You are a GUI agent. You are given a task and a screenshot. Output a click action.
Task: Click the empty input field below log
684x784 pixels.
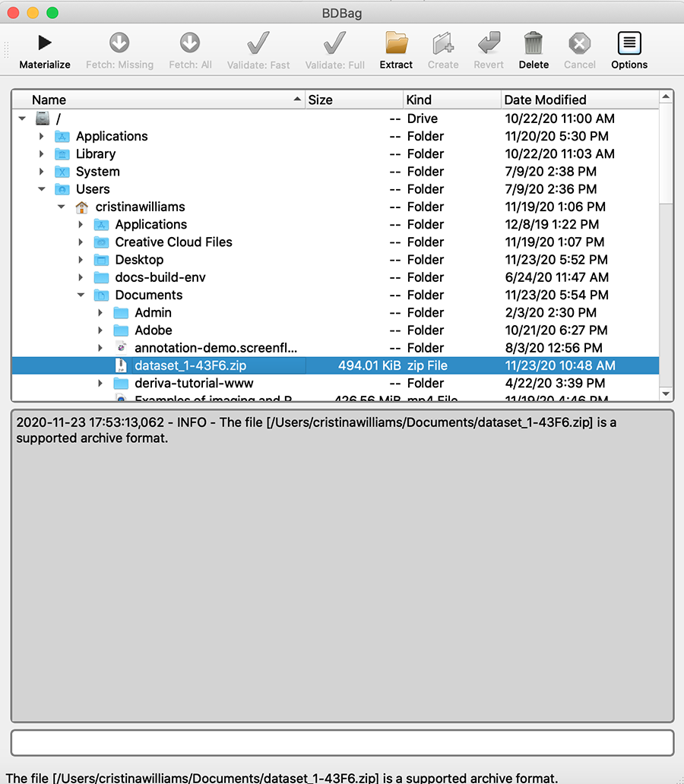(342, 743)
